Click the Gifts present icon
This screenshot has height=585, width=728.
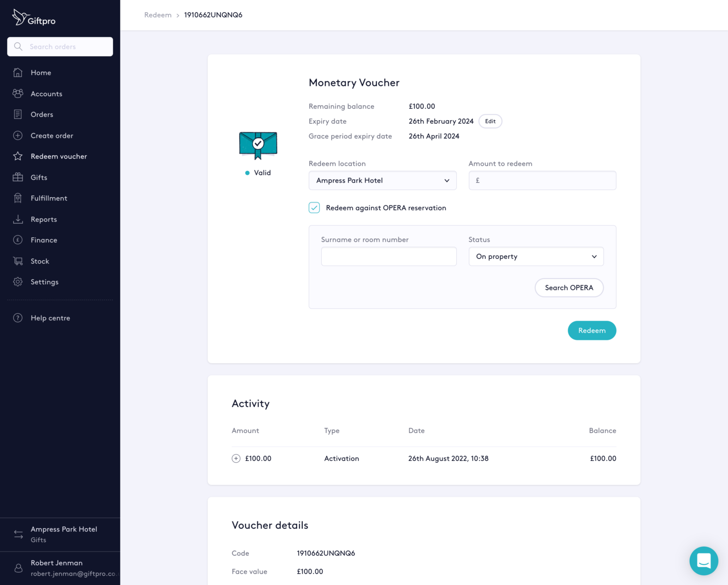pos(18,177)
